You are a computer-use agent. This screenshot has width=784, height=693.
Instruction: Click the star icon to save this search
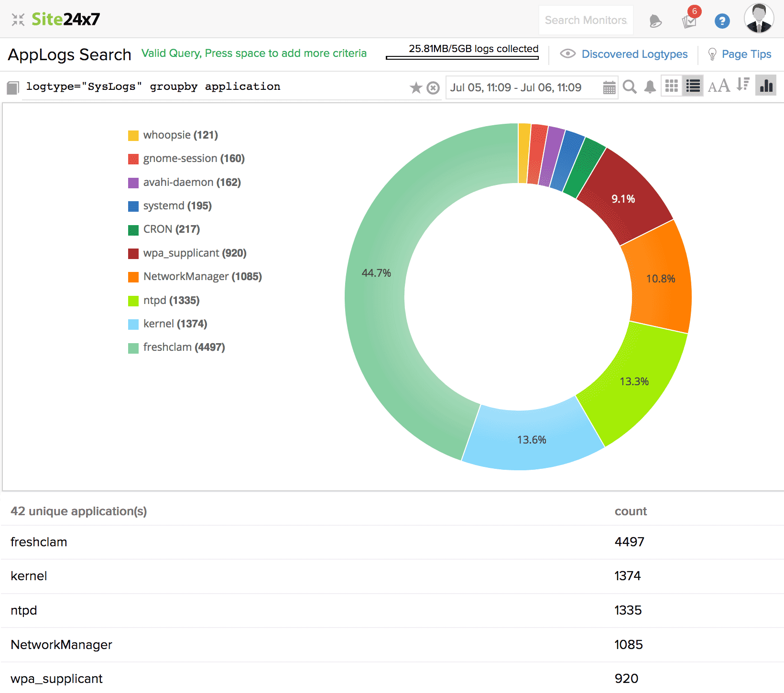[416, 87]
